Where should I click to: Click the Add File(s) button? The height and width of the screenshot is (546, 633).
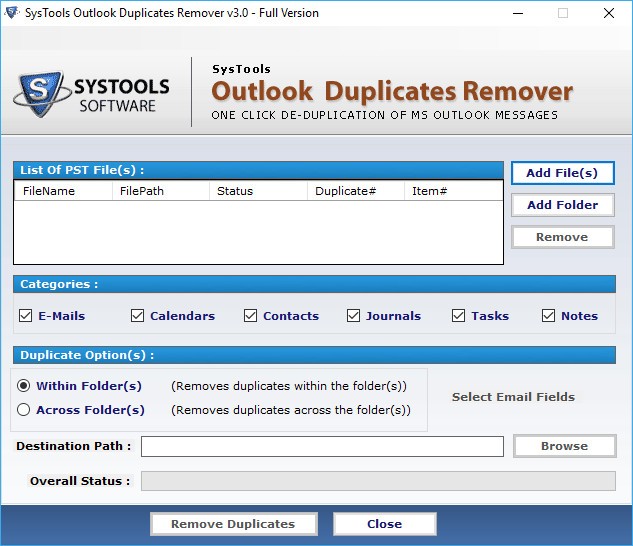(562, 173)
